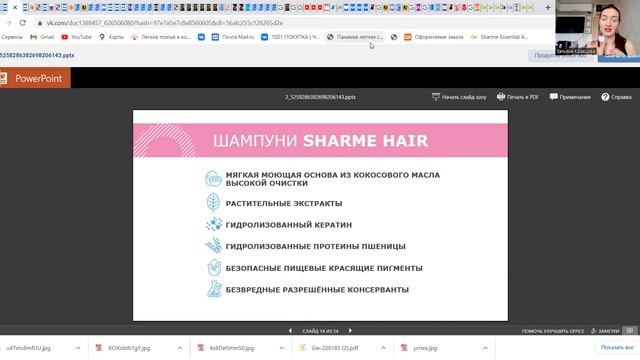Click Показать все downloads button
Image resolution: width=640 pixels, height=360 pixels.
(616, 347)
